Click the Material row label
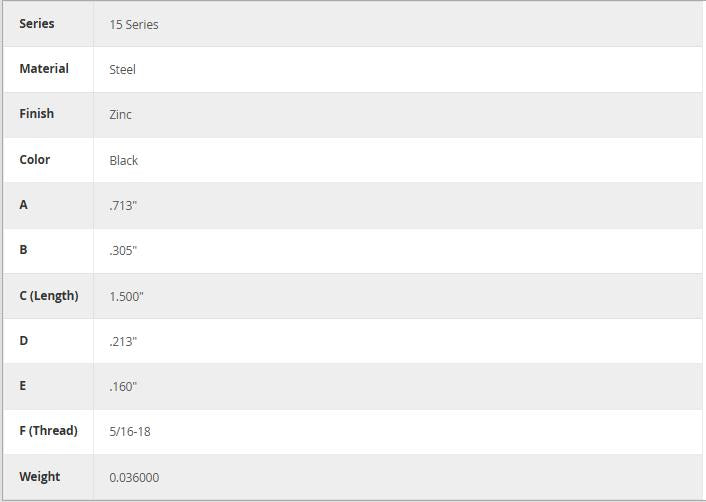This screenshot has height=502, width=706. [x=44, y=68]
